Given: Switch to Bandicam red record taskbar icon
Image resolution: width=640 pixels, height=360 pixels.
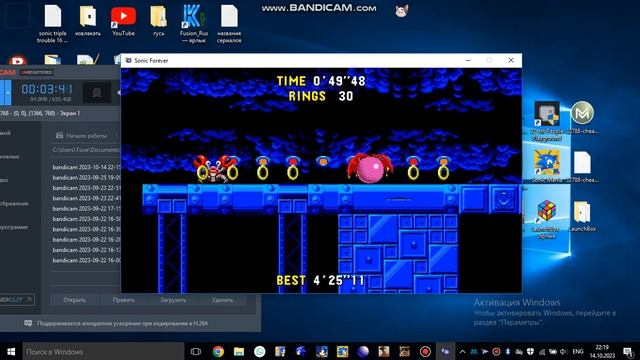Looking at the screenshot, I should click(x=425, y=351).
